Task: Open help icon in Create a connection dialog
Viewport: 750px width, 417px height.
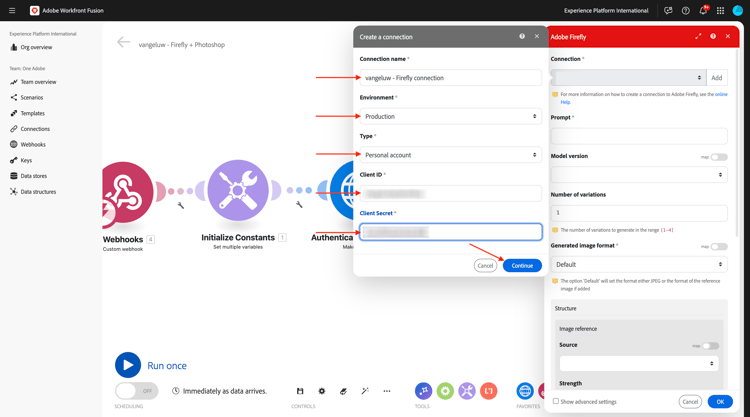Action: [522, 36]
